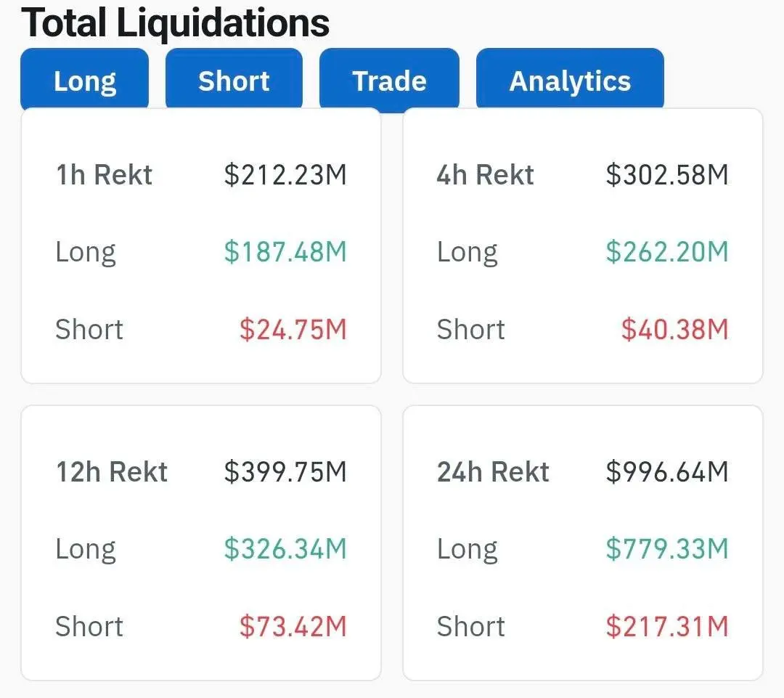
Task: Click the Long button
Action: click(84, 81)
